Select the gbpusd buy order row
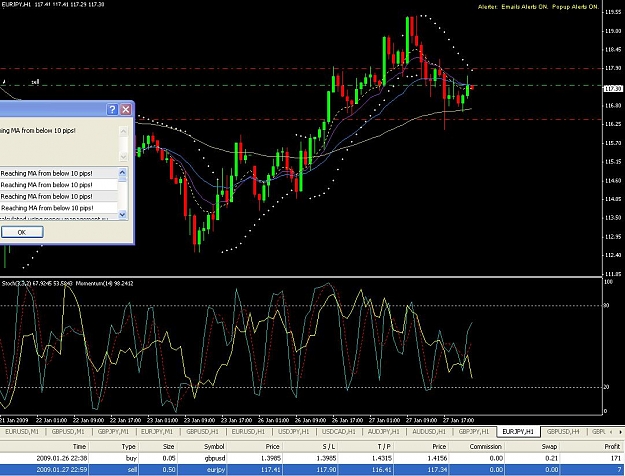This screenshot has height=476, width=625. coord(312,458)
